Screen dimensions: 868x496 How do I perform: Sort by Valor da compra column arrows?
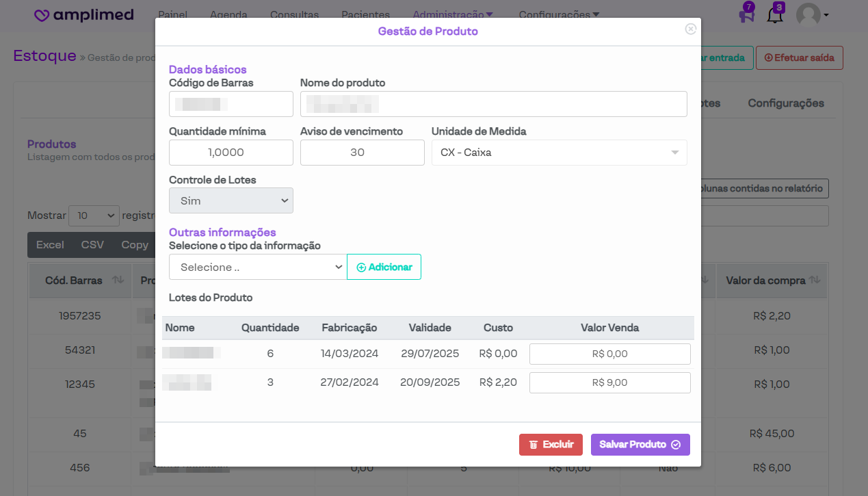tap(814, 280)
